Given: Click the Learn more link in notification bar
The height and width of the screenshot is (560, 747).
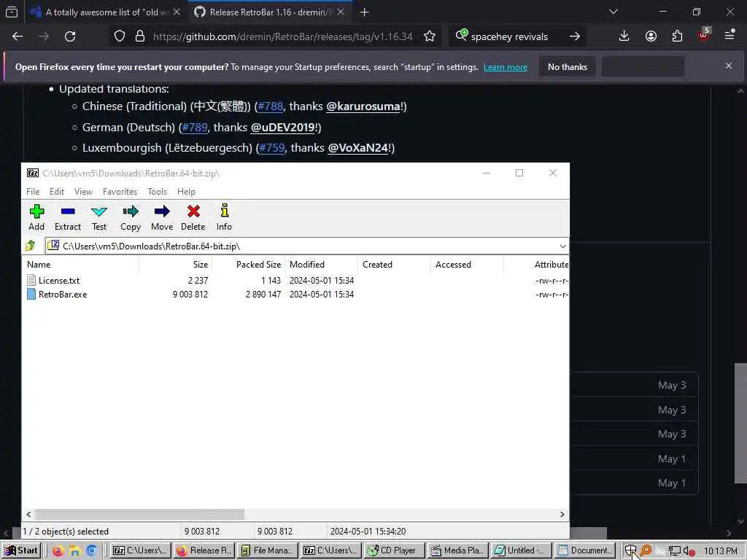Looking at the screenshot, I should 506,67.
